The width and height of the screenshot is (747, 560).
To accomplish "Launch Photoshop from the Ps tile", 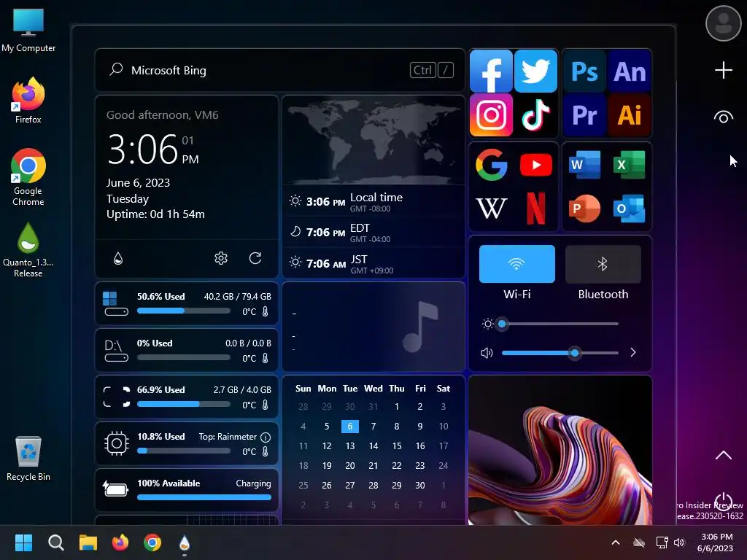I will 584,71.
